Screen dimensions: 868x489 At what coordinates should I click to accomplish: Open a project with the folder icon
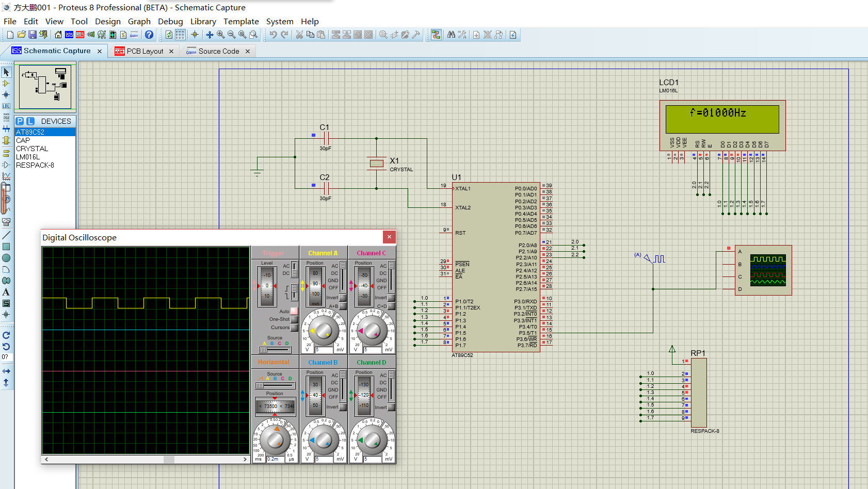21,35
